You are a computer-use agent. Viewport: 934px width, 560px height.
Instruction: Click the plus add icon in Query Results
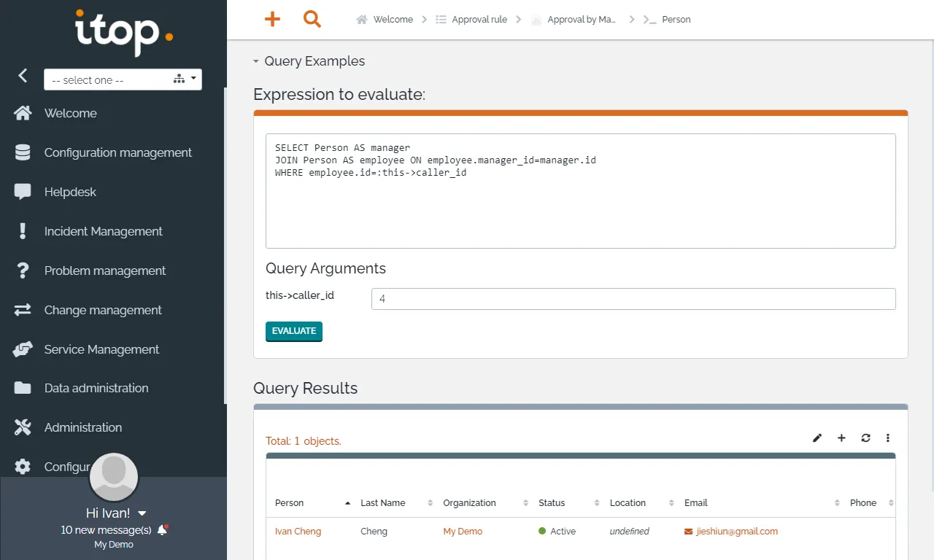841,438
